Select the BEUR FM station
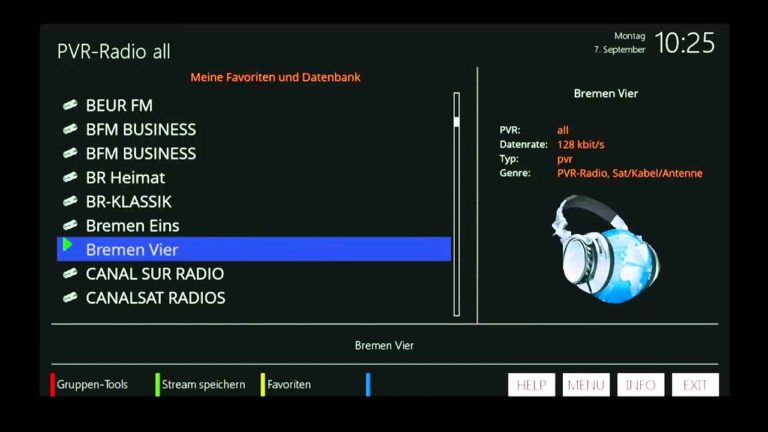Screen dimensions: 768x432 (119, 105)
